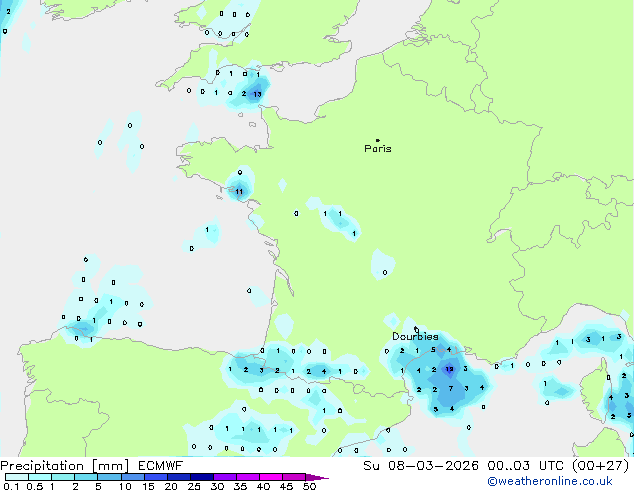
Task: Click the legend label '50'
Action: (309, 486)
